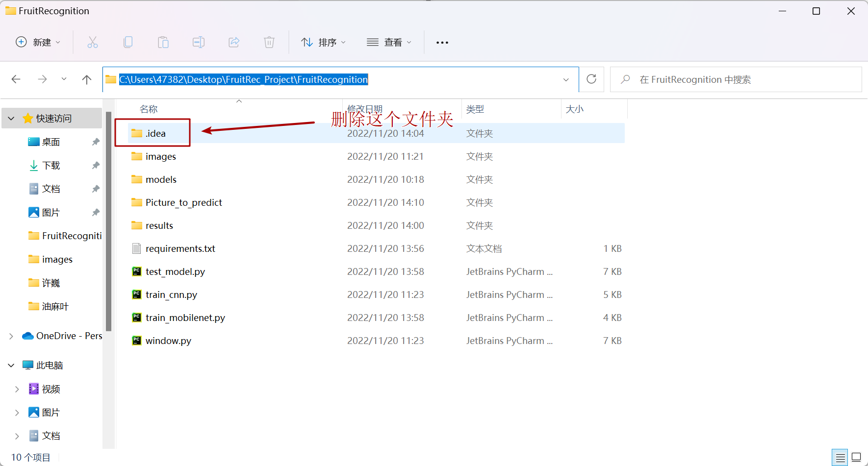This screenshot has width=868, height=466.
Task: Minimize the FruitRecognition window
Action: [x=783, y=11]
